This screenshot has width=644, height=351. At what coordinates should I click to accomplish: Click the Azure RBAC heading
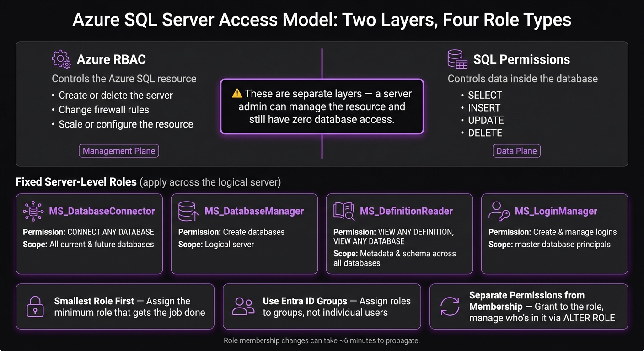coord(111,59)
